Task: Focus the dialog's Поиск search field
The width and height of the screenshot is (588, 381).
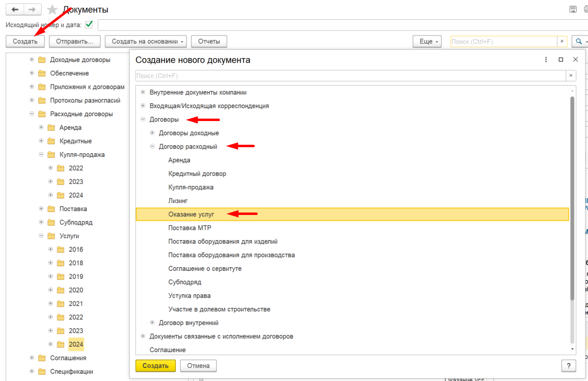Action: tap(351, 76)
